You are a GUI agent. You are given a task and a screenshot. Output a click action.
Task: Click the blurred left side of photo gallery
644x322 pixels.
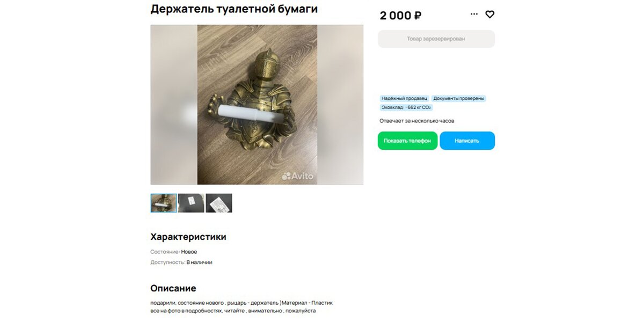pos(174,105)
